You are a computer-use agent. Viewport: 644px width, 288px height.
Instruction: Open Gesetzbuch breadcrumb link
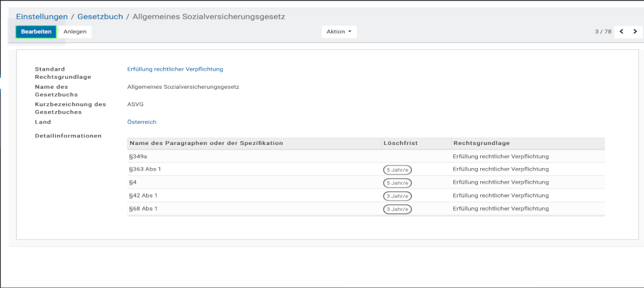coord(100,16)
